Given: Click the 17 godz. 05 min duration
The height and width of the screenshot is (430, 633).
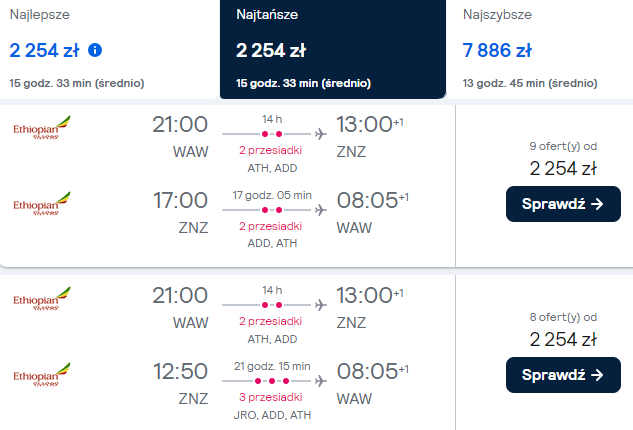Looking at the screenshot, I should (x=272, y=194).
